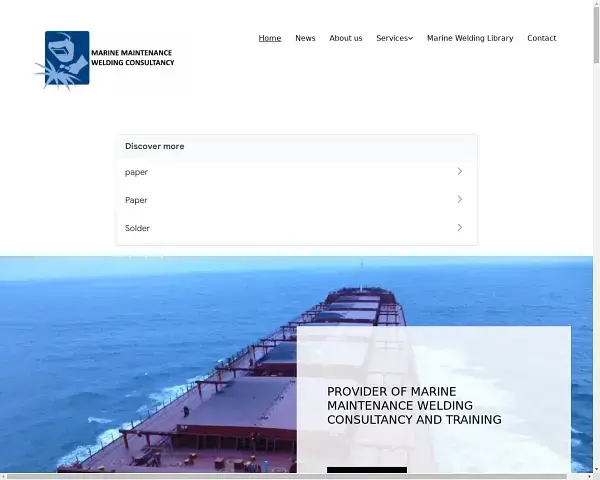The image size is (600, 480).
Task: Open the Marine Welding Library link
Action: coord(470,38)
